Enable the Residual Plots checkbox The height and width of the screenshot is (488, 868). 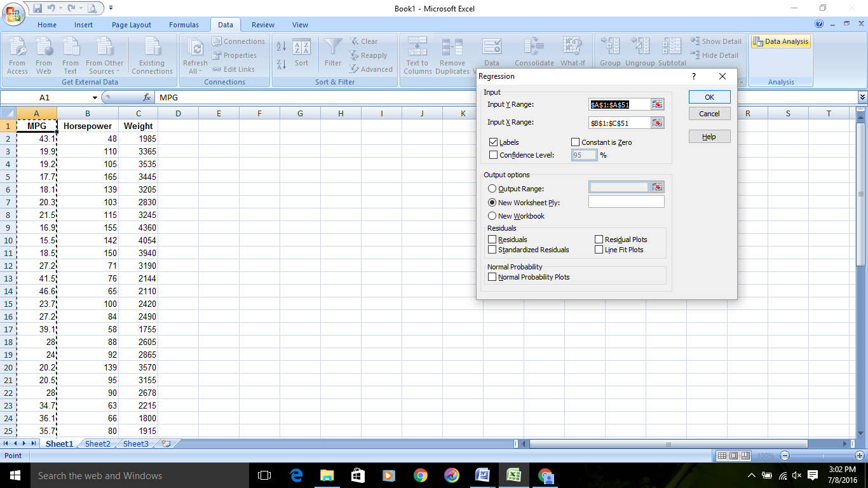click(599, 240)
